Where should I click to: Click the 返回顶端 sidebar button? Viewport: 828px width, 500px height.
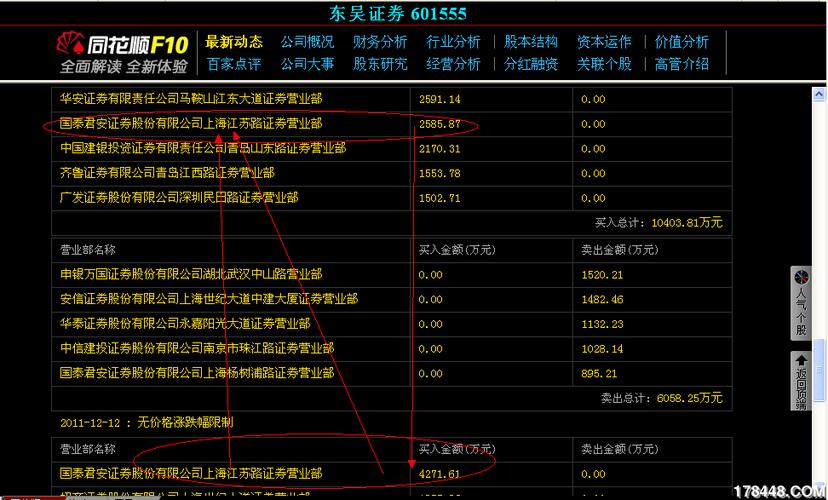point(801,381)
